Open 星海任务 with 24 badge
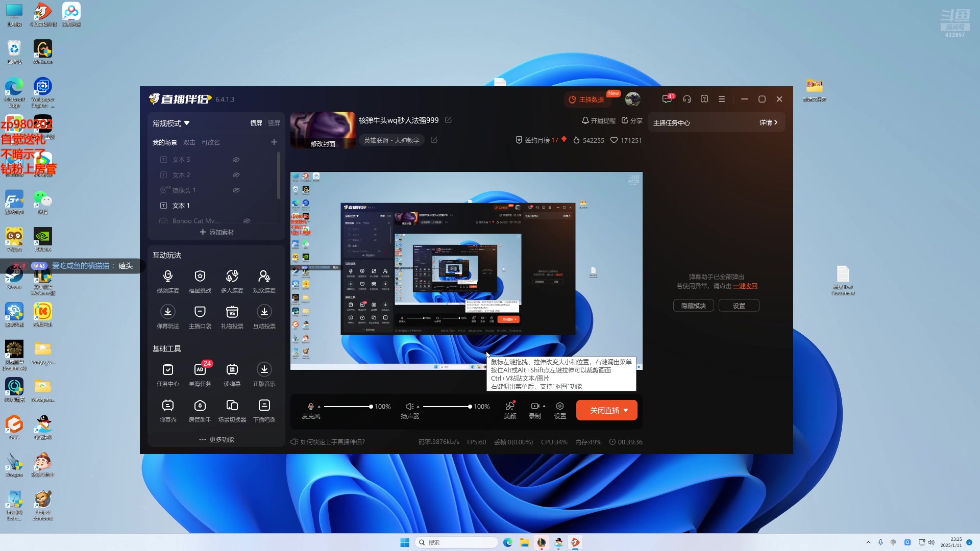980x551 pixels. tap(200, 374)
